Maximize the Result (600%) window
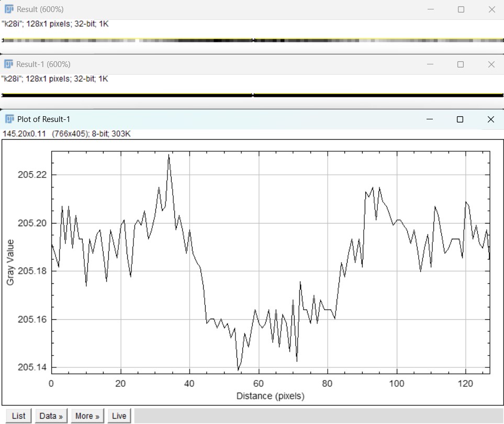504x424 pixels. [461, 9]
